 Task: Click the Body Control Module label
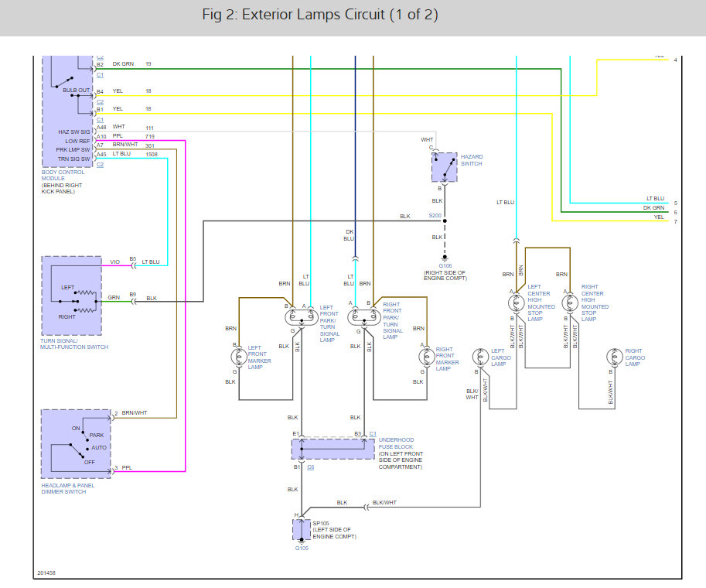coord(63,176)
